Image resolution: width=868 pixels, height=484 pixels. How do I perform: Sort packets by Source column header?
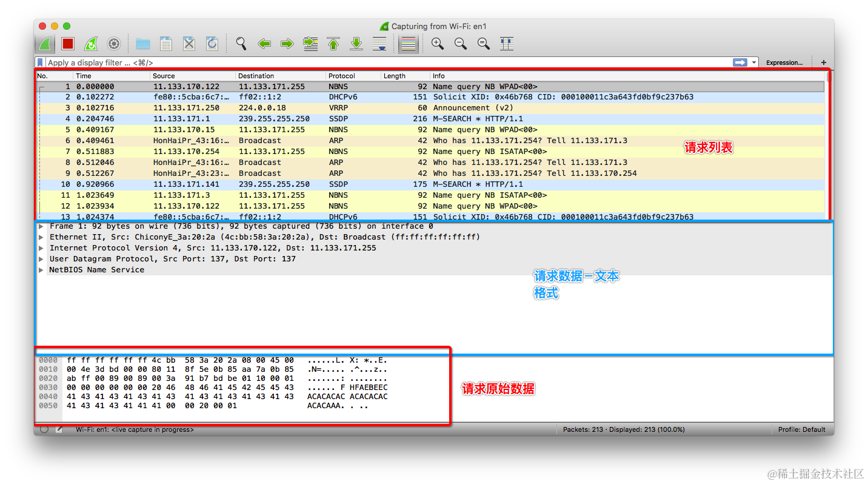[x=193, y=76]
